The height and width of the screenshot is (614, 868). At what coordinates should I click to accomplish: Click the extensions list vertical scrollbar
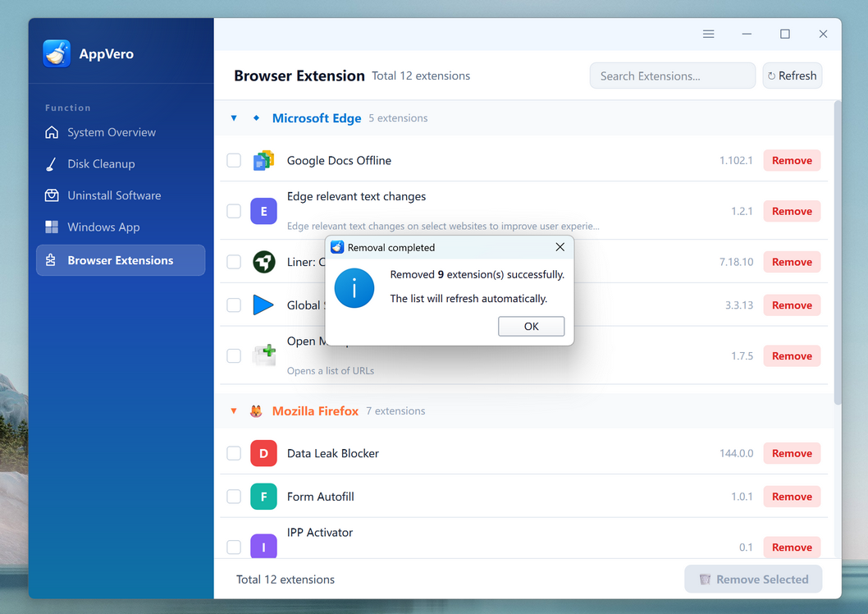tap(838, 253)
